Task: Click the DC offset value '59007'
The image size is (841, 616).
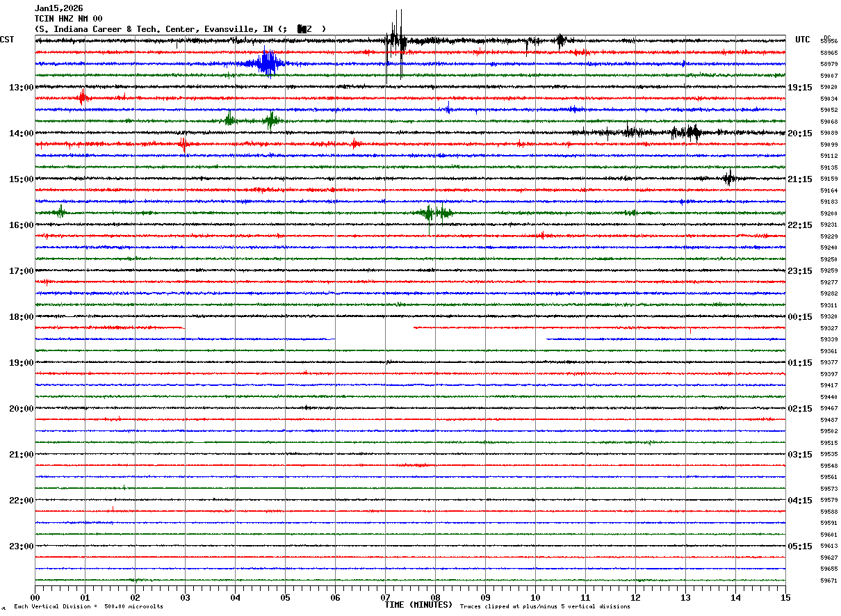Action: pos(828,76)
